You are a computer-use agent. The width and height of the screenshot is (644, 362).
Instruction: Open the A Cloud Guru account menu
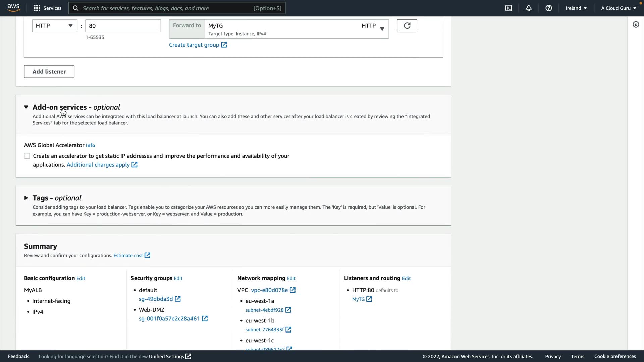point(618,8)
